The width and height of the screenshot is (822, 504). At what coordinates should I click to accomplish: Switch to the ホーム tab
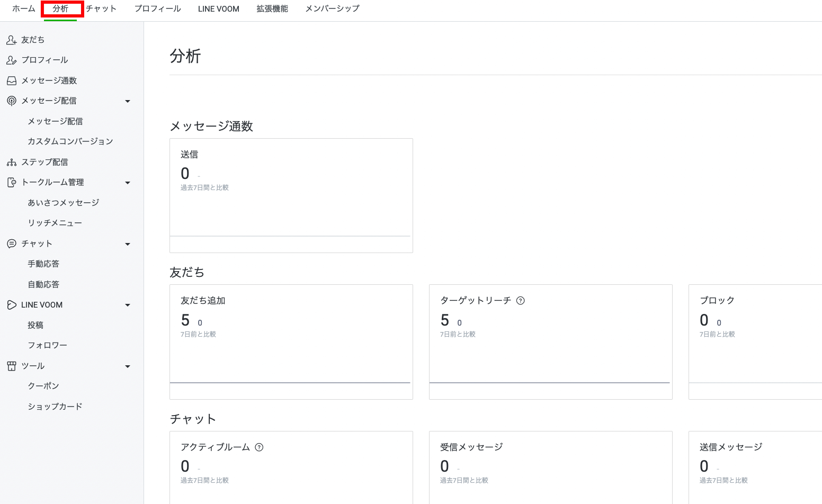coord(23,9)
